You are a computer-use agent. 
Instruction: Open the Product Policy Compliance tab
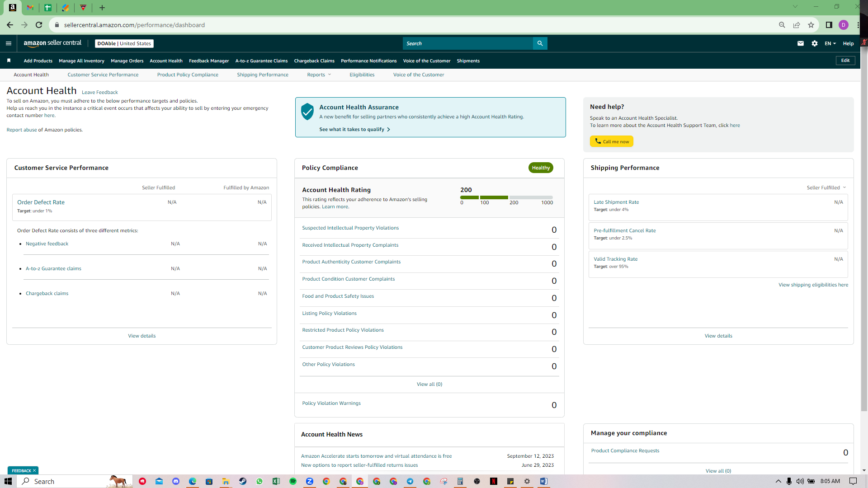point(188,75)
